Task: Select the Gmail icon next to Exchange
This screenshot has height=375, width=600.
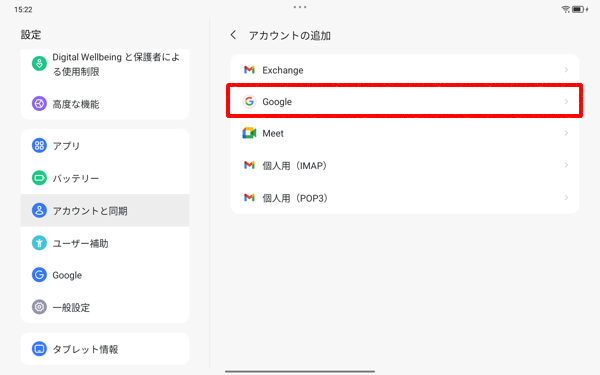Action: [x=249, y=70]
